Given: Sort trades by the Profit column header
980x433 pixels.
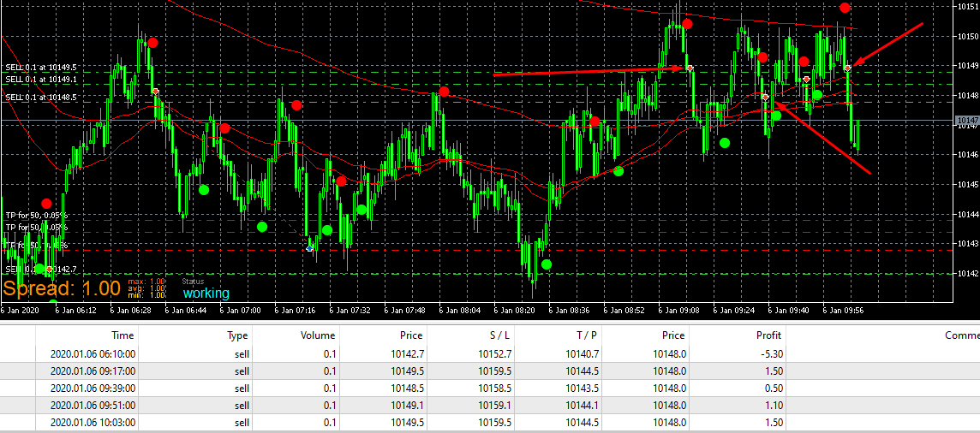Looking at the screenshot, I should point(768,335).
